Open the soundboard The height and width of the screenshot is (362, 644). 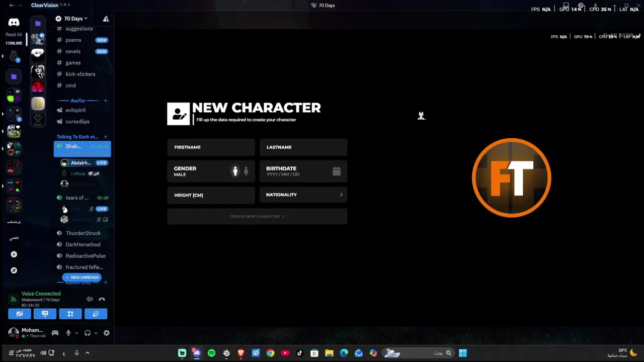click(x=96, y=314)
